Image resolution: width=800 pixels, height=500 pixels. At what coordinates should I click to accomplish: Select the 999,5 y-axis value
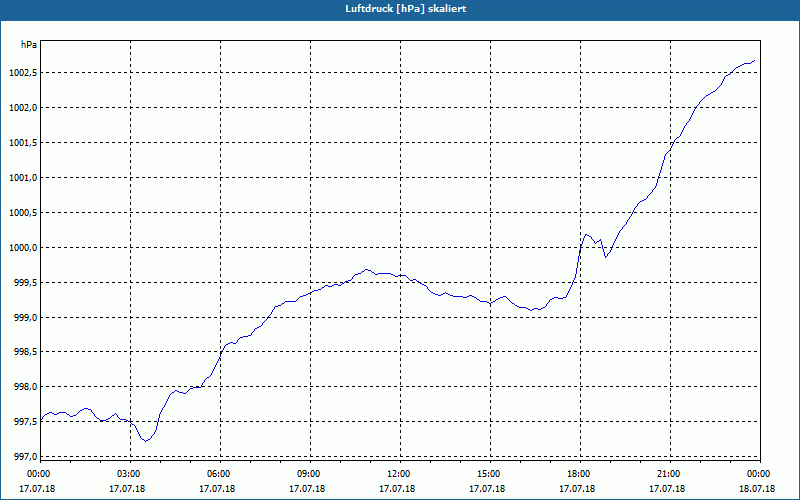click(x=26, y=283)
